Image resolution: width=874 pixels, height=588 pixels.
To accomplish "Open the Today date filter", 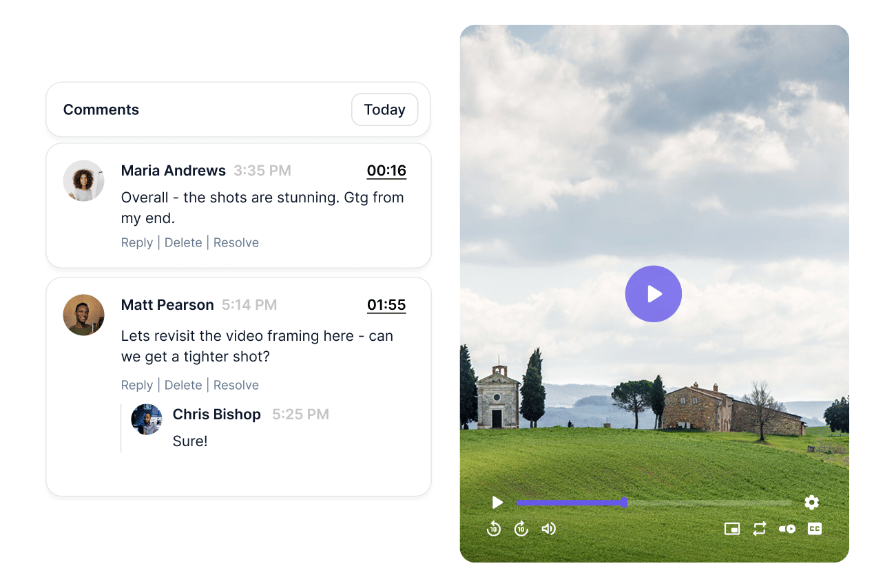I will 384,109.
